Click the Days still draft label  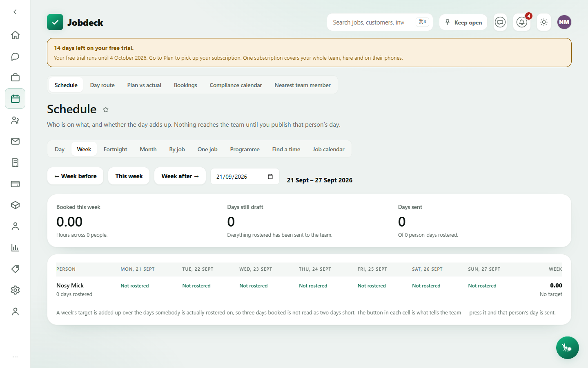tap(245, 207)
